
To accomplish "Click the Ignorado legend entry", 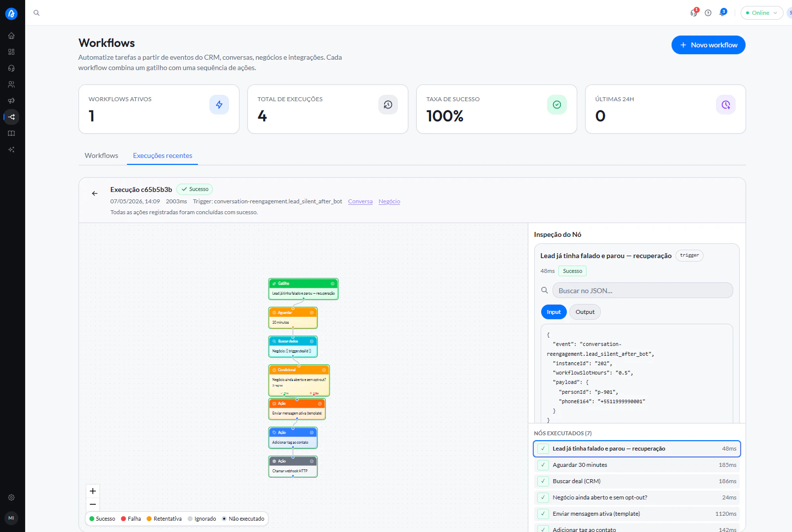I will [x=202, y=519].
